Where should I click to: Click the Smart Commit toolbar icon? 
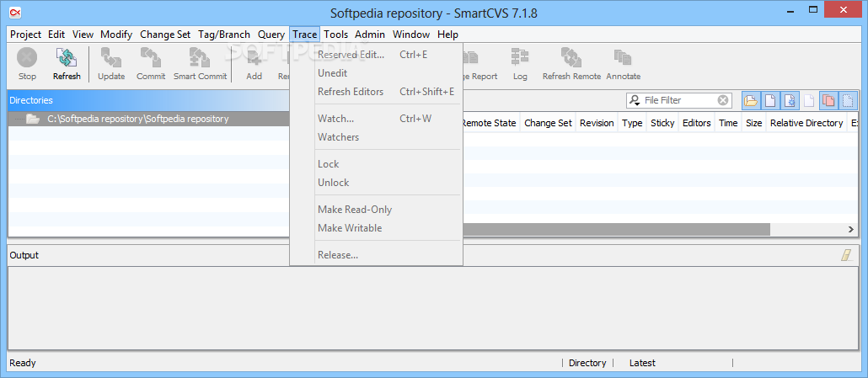point(200,57)
